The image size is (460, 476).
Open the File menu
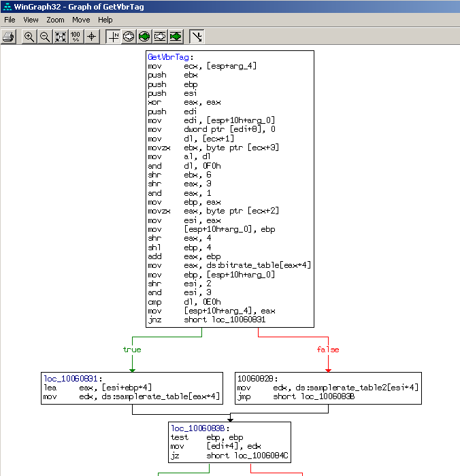(10, 20)
